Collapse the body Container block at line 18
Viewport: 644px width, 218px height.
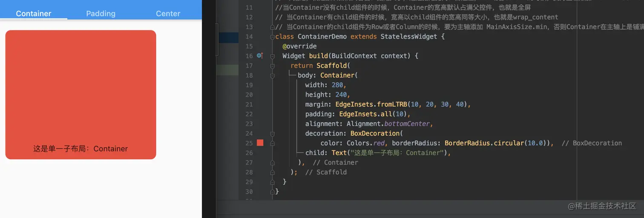click(273, 75)
